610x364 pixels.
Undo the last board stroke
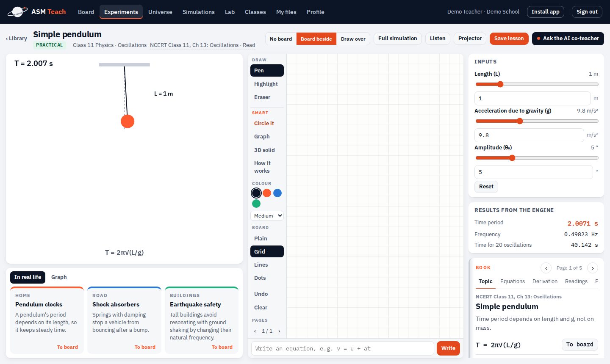tap(267, 294)
